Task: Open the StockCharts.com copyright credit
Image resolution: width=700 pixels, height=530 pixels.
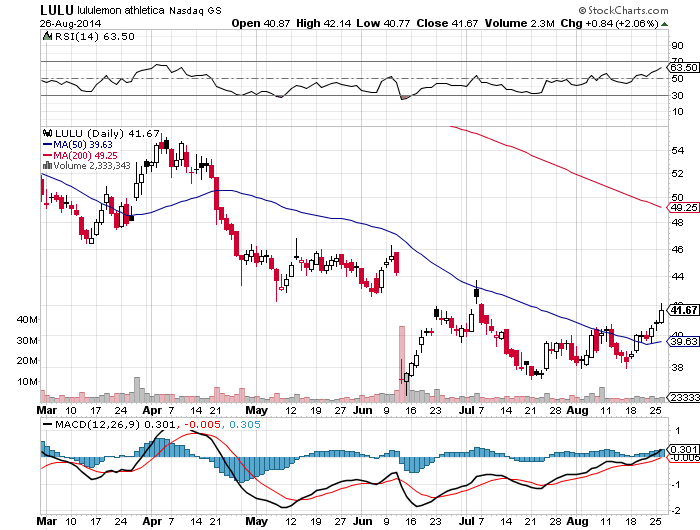Action: coord(623,10)
